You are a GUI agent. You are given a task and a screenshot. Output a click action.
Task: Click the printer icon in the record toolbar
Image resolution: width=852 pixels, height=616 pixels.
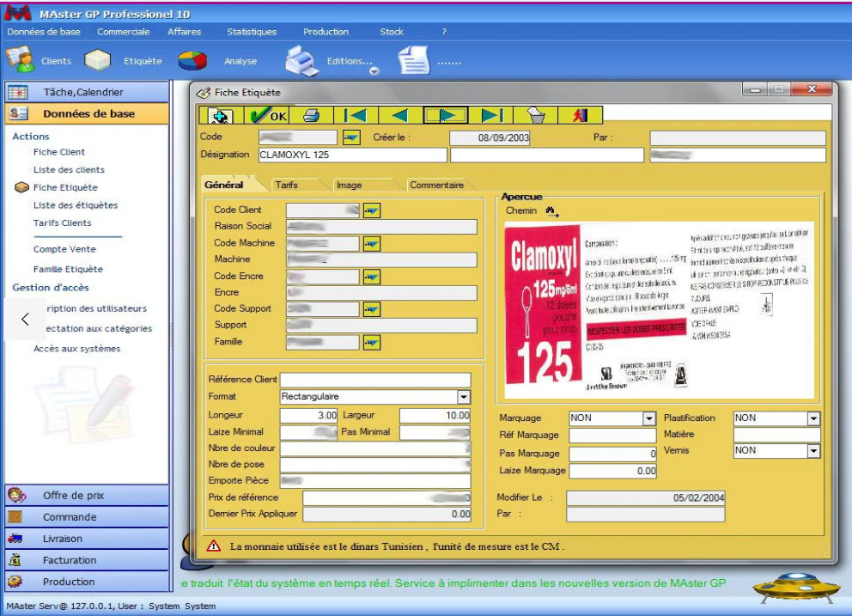click(311, 114)
